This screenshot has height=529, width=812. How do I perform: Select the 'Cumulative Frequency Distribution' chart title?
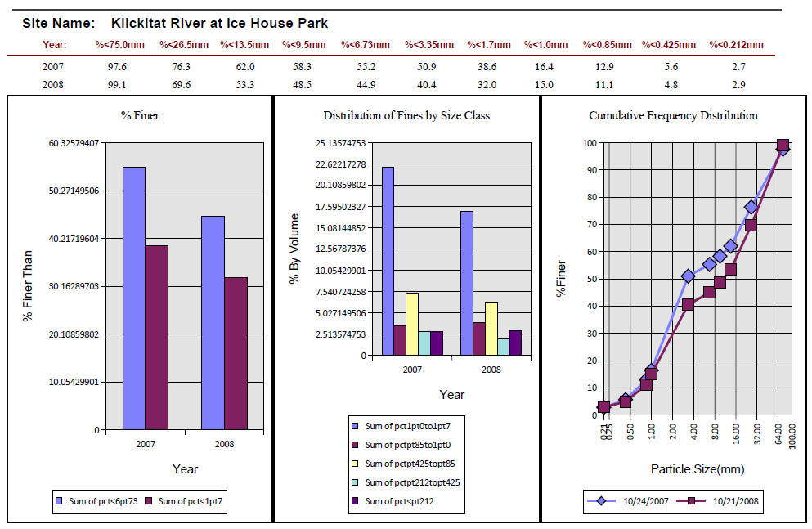tap(673, 116)
